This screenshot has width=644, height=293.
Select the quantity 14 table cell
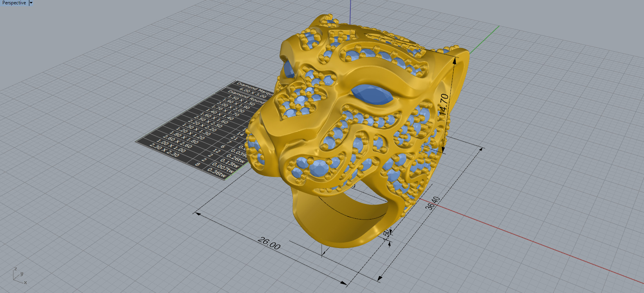tap(240, 134)
